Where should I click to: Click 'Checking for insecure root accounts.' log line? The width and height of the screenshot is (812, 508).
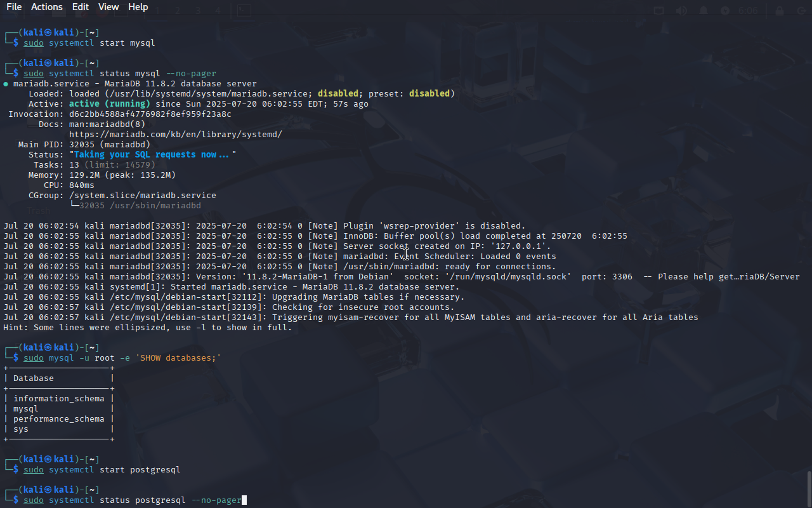(x=229, y=307)
